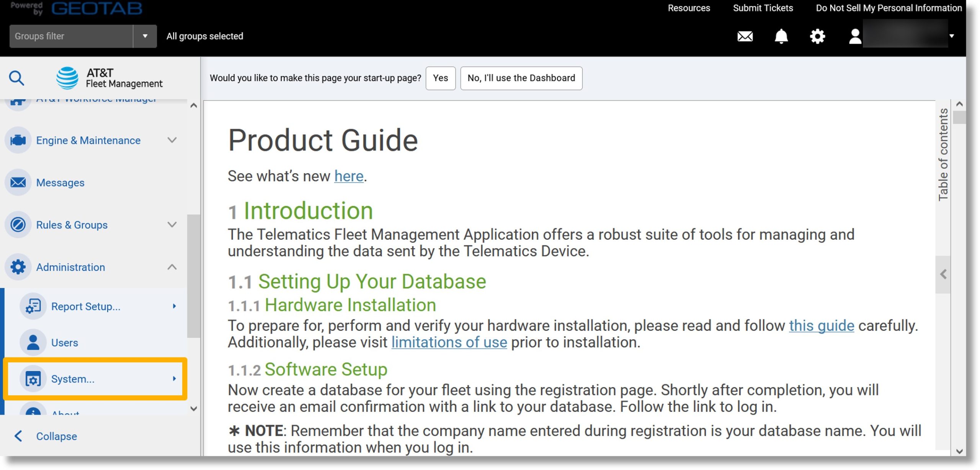Expand the Report Setup submenu arrow
The width and height of the screenshot is (980, 470).
[174, 306]
